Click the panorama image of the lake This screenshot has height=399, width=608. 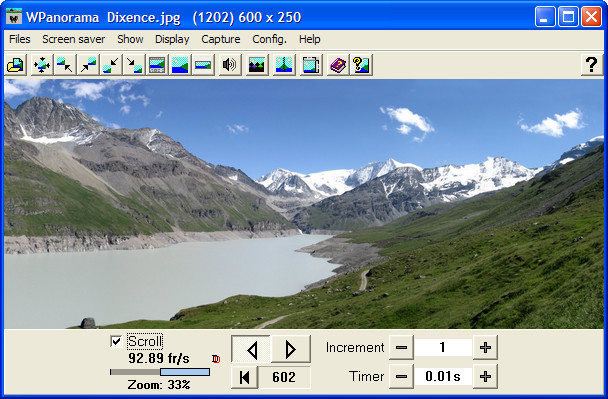coord(304,204)
